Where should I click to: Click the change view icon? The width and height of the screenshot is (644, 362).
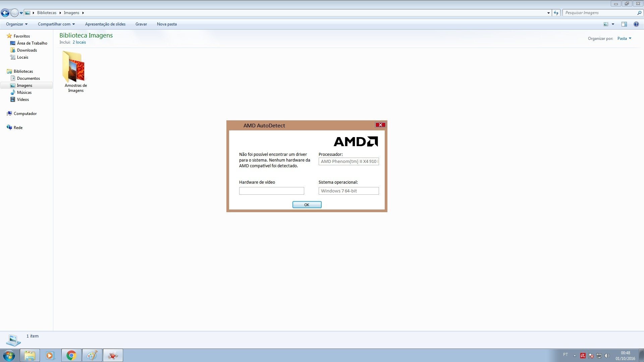tap(606, 24)
